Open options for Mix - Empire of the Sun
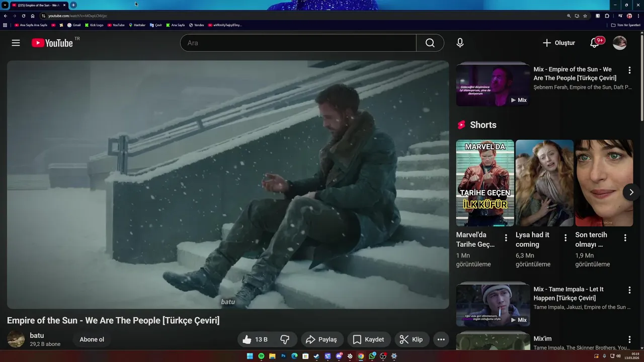 coord(629,70)
